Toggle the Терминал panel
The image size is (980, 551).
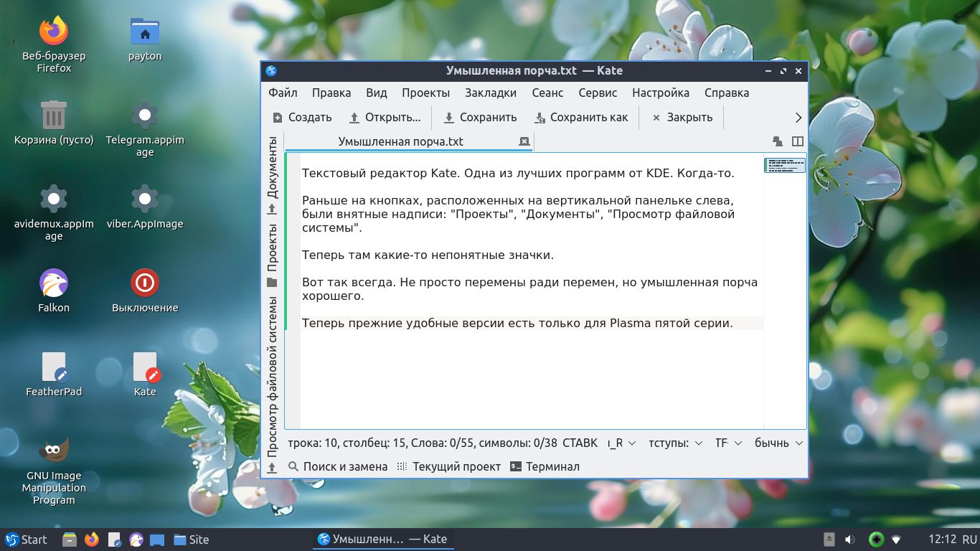(x=545, y=466)
